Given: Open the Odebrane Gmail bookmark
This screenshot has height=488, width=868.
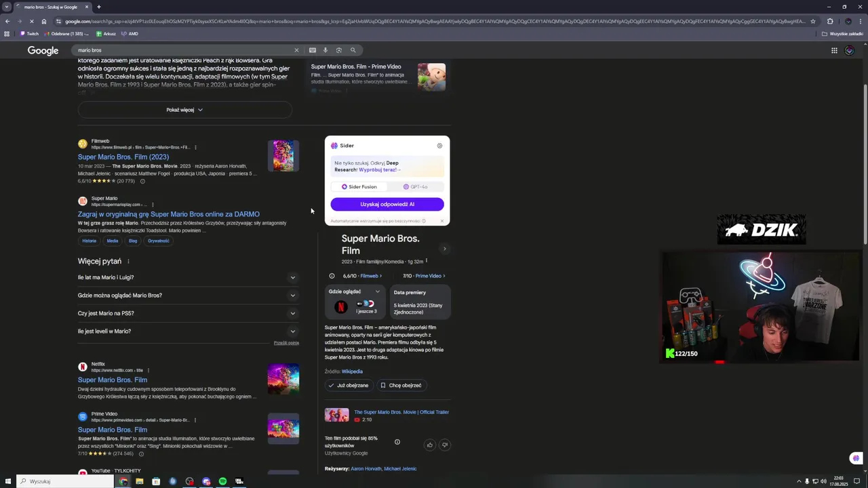Looking at the screenshot, I should click(66, 33).
